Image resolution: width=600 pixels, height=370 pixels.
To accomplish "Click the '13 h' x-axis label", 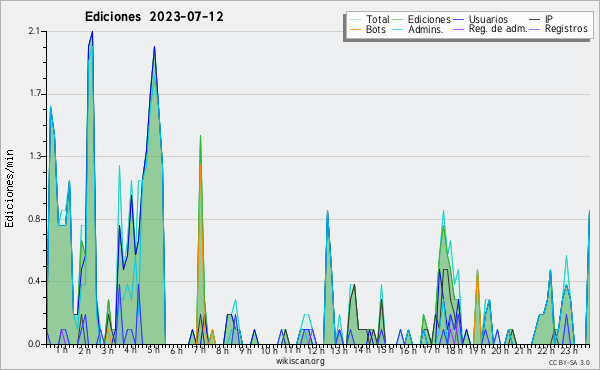I will (x=339, y=350).
